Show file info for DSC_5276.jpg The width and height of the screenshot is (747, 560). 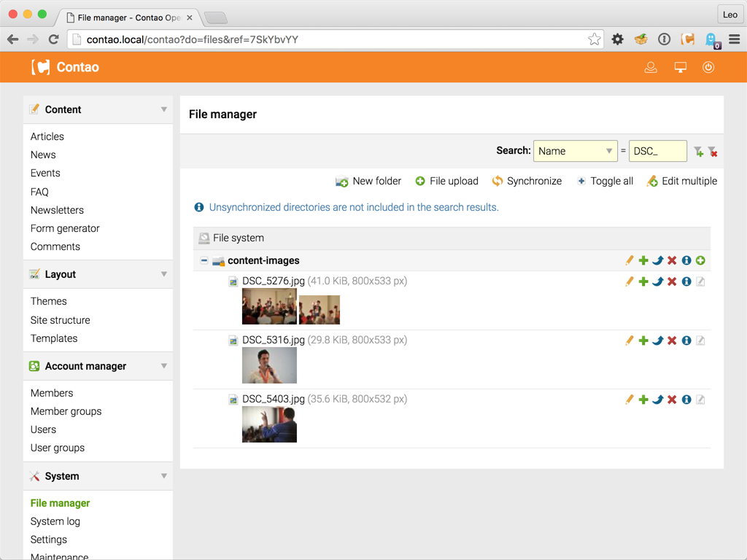point(686,281)
